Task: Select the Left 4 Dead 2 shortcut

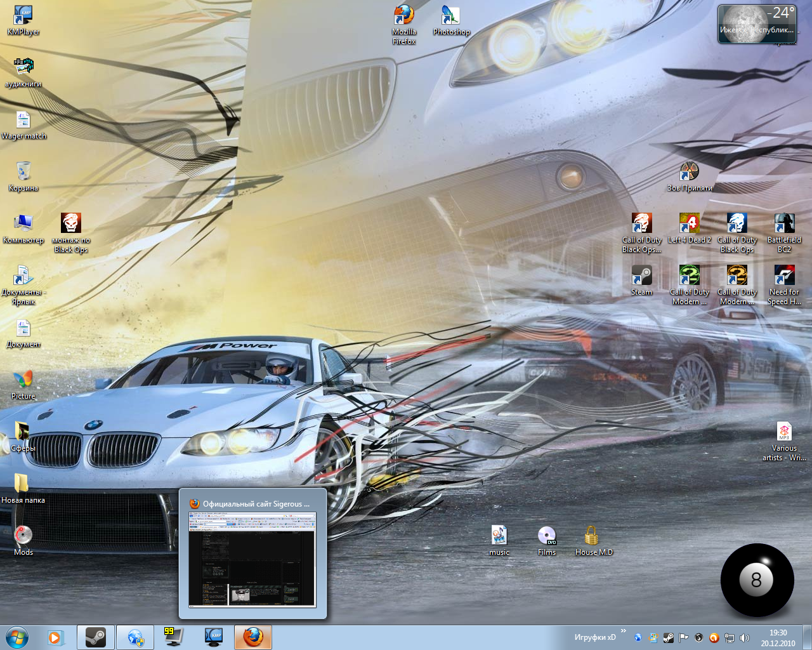Action: point(690,228)
